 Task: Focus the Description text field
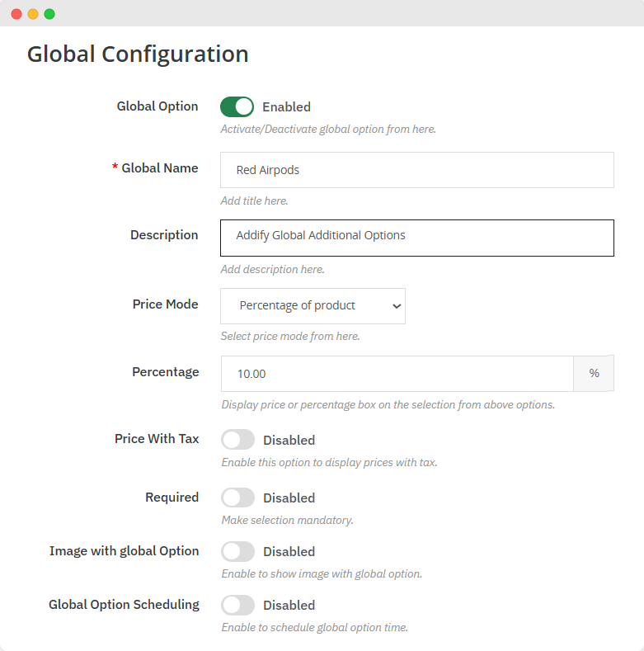(x=417, y=238)
